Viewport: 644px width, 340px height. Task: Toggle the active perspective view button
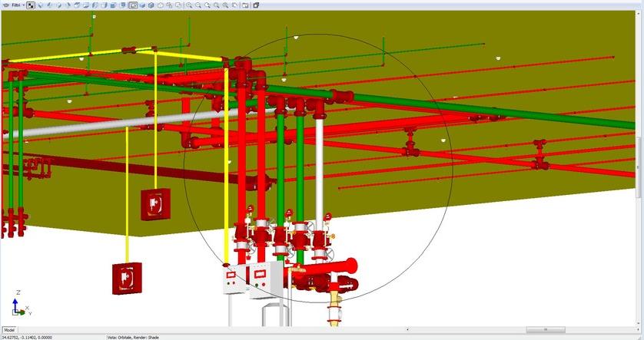[x=133, y=5]
